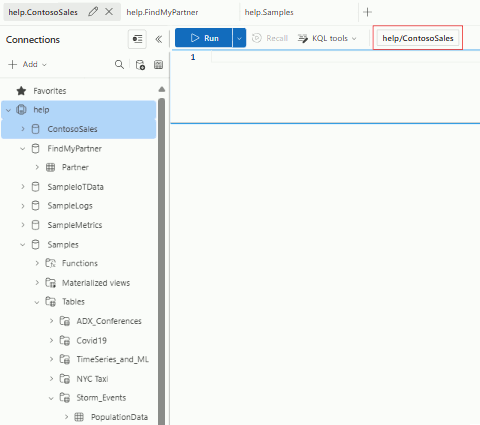Run the current query
The image size is (480, 425).
click(x=204, y=38)
